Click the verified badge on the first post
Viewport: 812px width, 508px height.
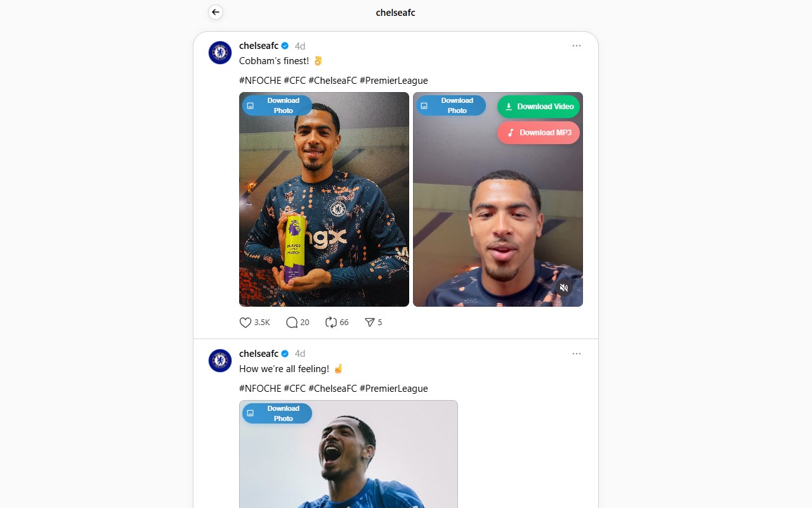click(285, 46)
